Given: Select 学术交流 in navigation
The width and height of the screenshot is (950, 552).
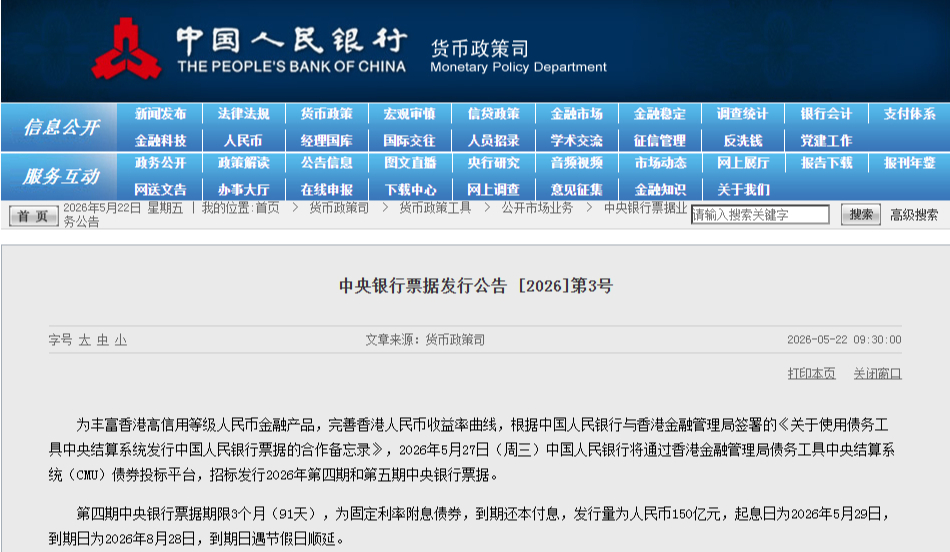Looking at the screenshot, I should [x=576, y=141].
